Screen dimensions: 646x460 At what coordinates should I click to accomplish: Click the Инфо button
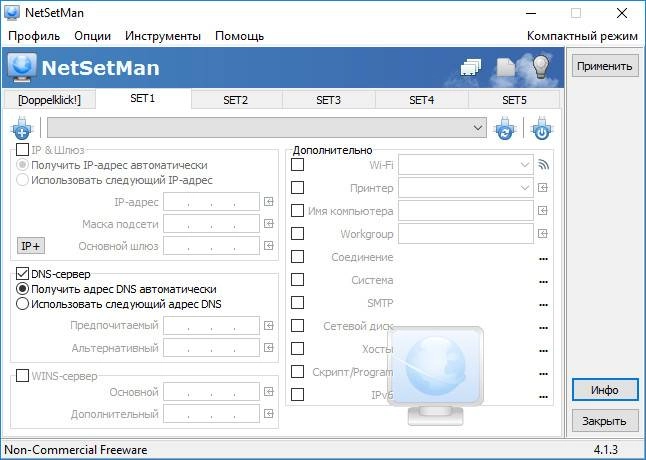click(x=605, y=390)
